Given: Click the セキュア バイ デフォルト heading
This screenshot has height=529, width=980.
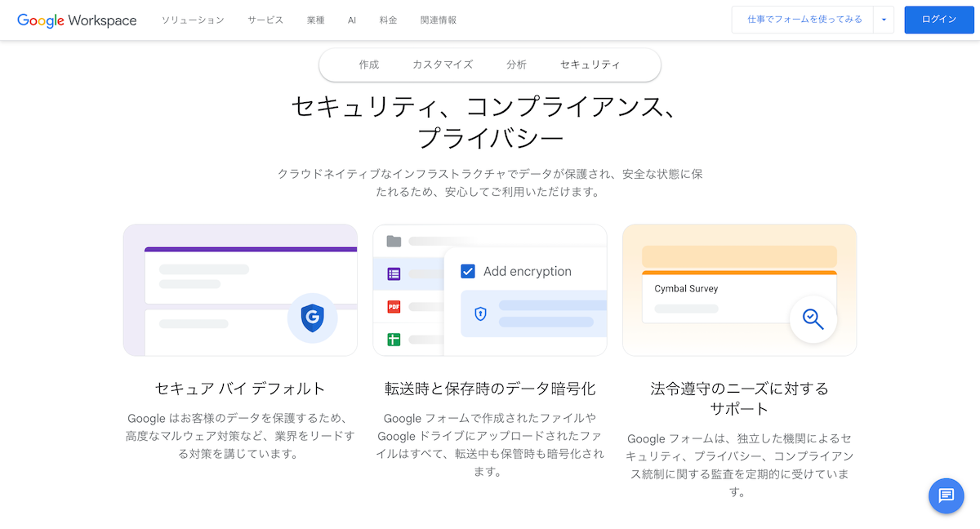Looking at the screenshot, I should (240, 389).
